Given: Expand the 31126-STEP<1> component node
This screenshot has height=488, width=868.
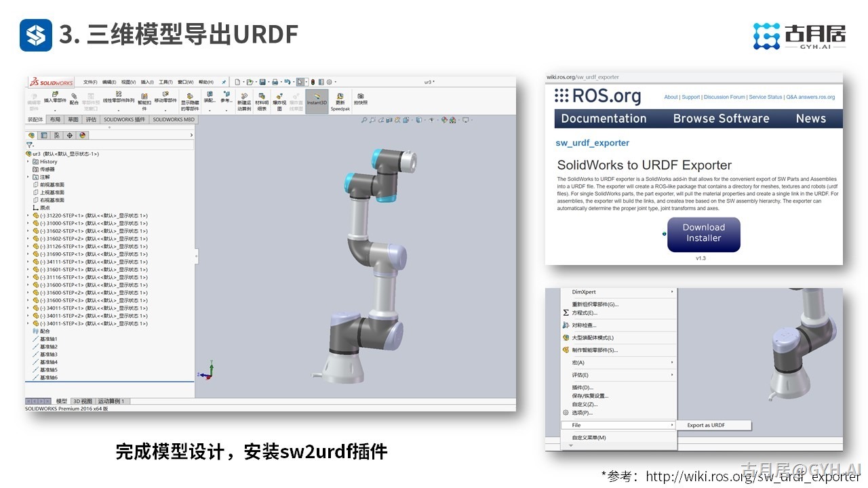Looking at the screenshot, I should tap(28, 246).
